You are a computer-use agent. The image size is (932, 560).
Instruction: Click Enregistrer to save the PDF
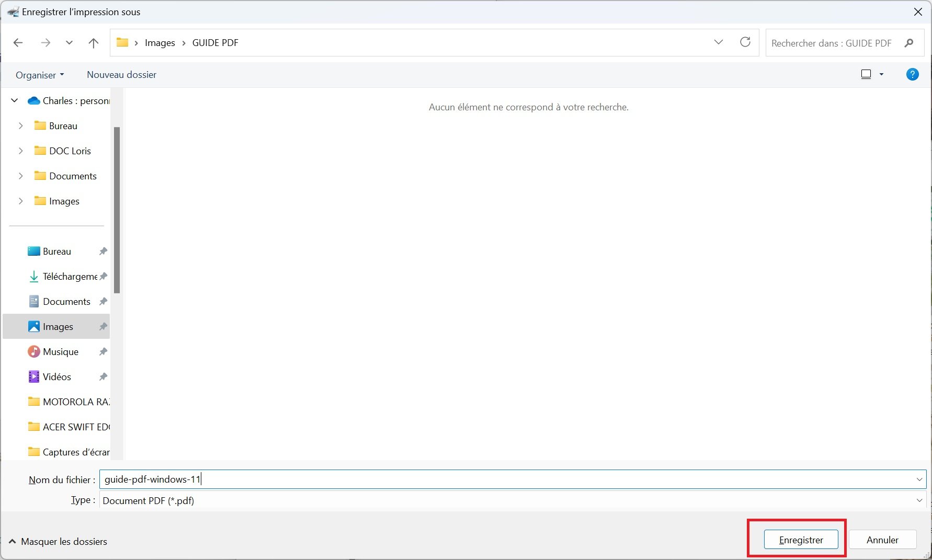(x=801, y=540)
